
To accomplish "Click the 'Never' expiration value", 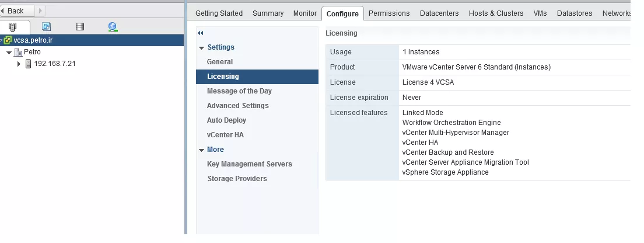I will point(412,98).
